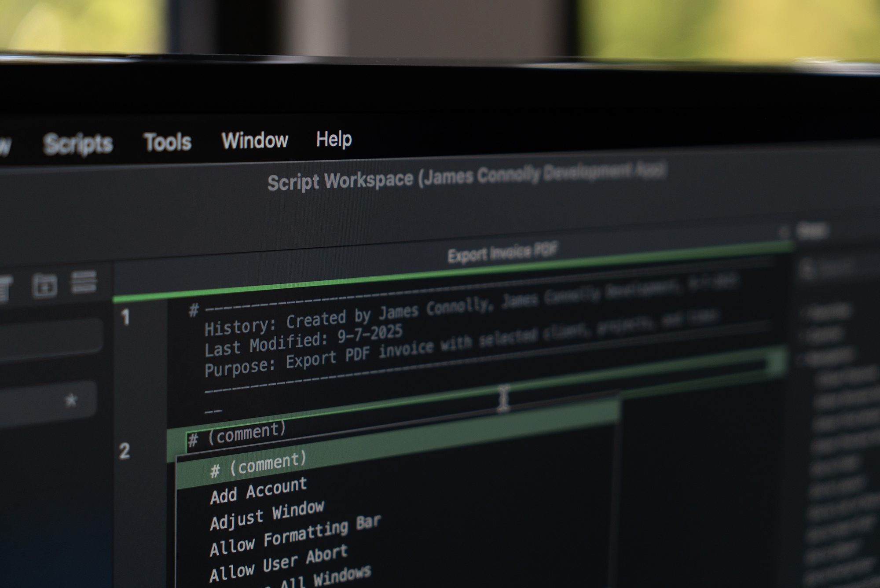Choose 'Add Account' from the step suggestions
Viewport: 880px width, 588px height.
(258, 490)
